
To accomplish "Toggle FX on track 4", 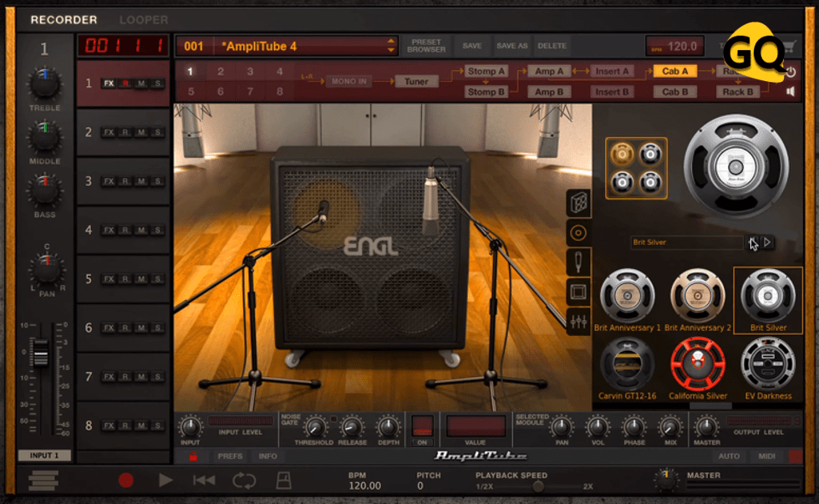I will (109, 231).
